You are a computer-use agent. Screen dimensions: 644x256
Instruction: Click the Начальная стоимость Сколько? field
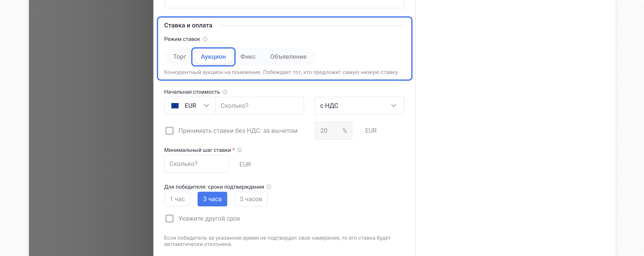pos(259,106)
